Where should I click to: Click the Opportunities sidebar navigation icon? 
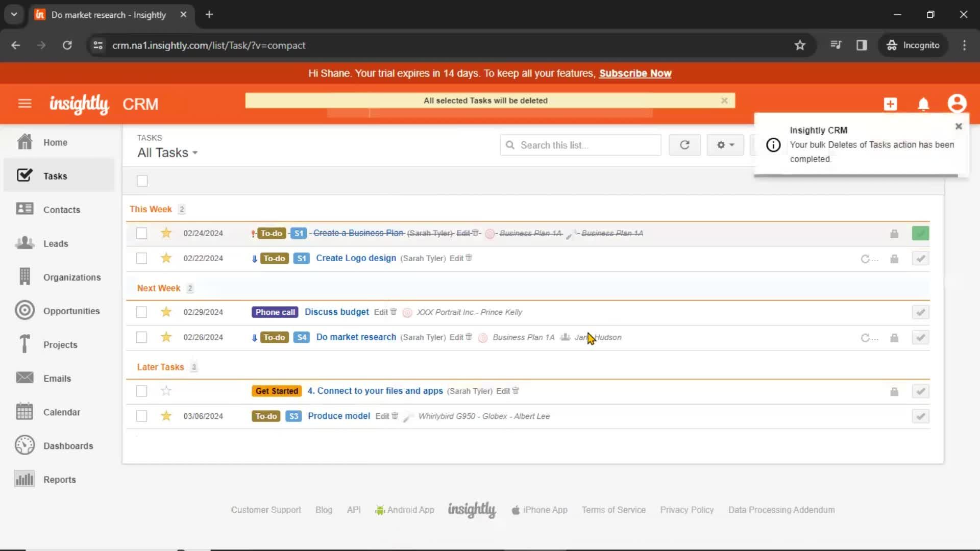click(x=24, y=310)
